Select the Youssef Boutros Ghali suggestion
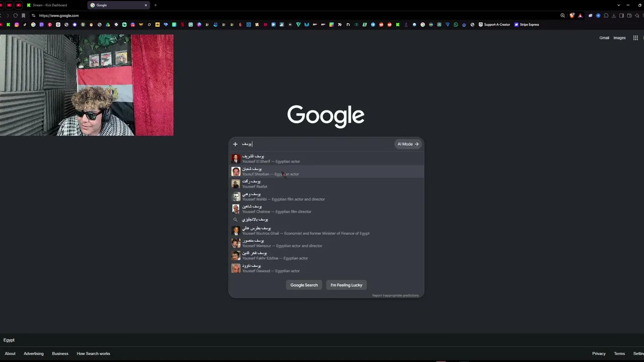This screenshot has height=362, width=644. [326, 231]
